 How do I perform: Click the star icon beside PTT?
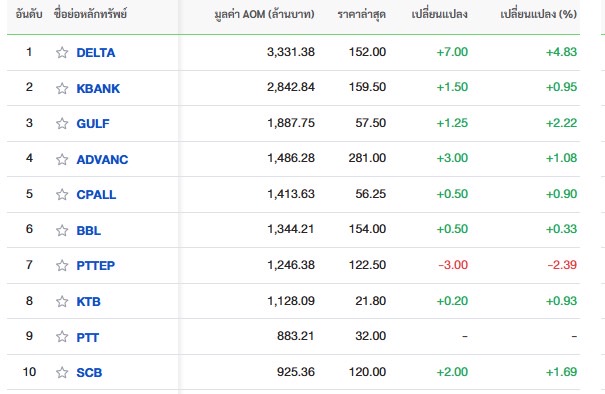point(62,337)
